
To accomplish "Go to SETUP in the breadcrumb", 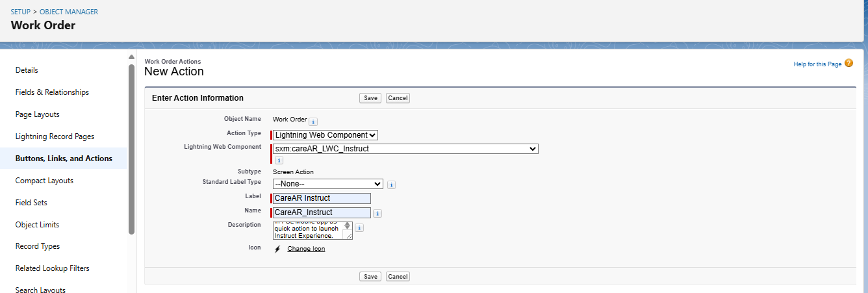I will pos(20,12).
